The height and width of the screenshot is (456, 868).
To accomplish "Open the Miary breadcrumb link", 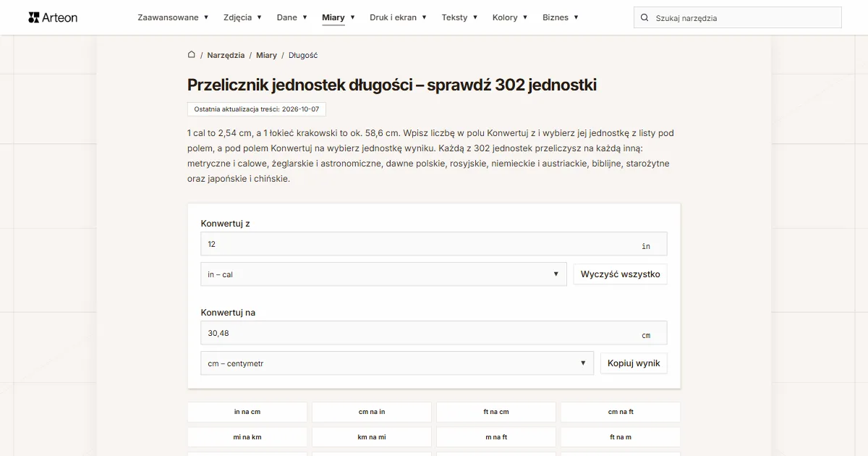I will click(266, 55).
